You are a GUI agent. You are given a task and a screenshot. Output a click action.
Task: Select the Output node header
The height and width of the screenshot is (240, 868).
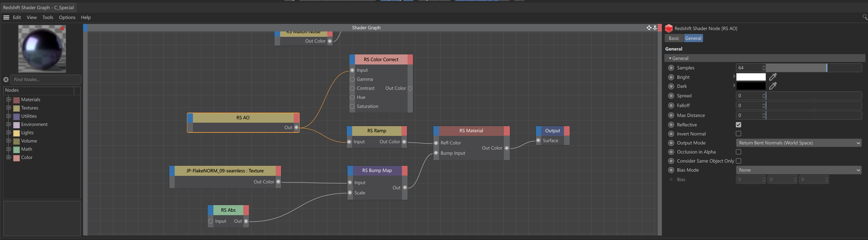(x=552, y=131)
